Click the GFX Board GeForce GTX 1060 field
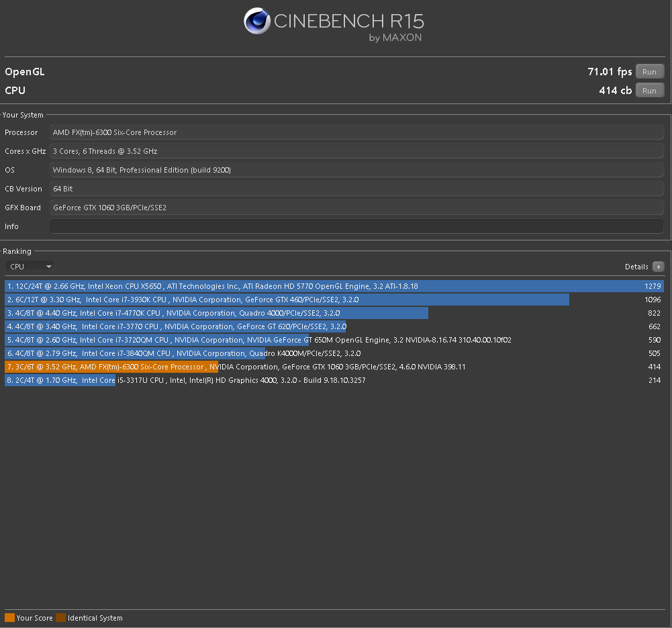 pyautogui.click(x=356, y=208)
